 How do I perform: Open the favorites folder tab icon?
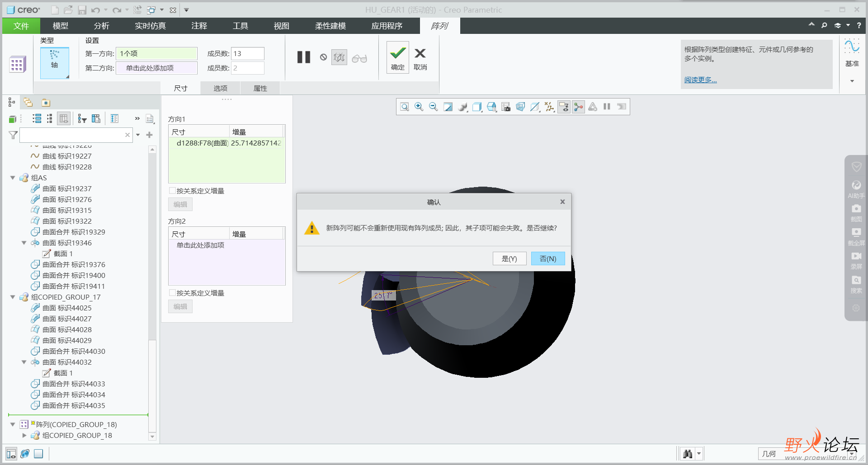point(46,103)
